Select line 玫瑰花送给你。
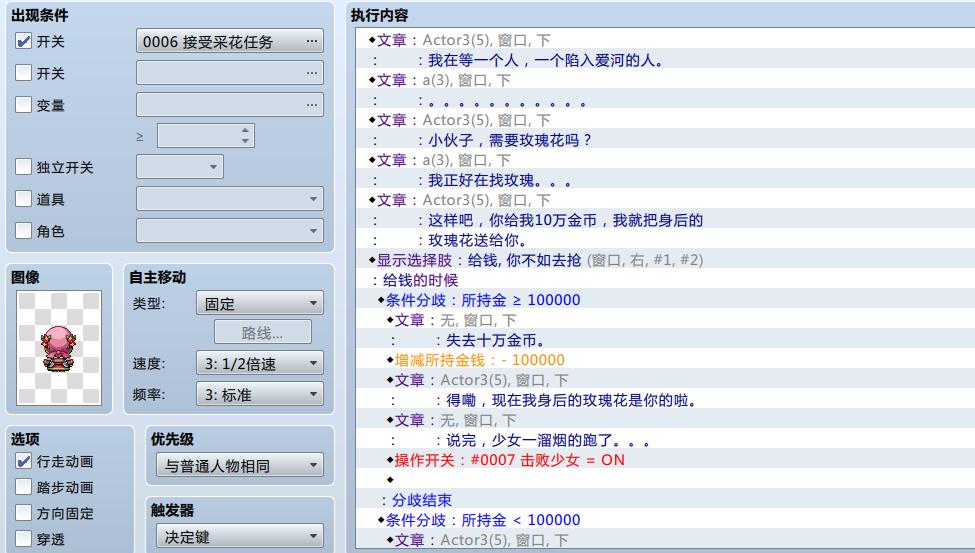 pos(665,240)
